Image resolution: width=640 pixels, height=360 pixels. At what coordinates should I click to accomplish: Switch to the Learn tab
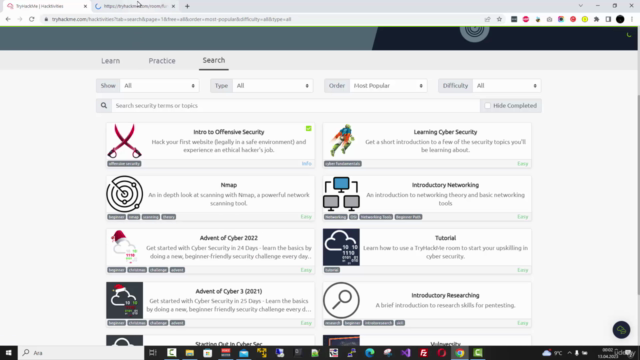point(111,61)
